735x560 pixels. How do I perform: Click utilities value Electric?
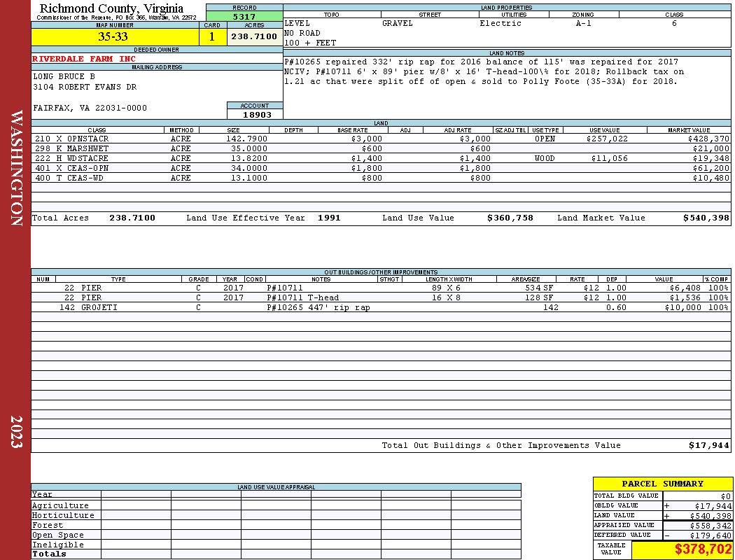[500, 23]
